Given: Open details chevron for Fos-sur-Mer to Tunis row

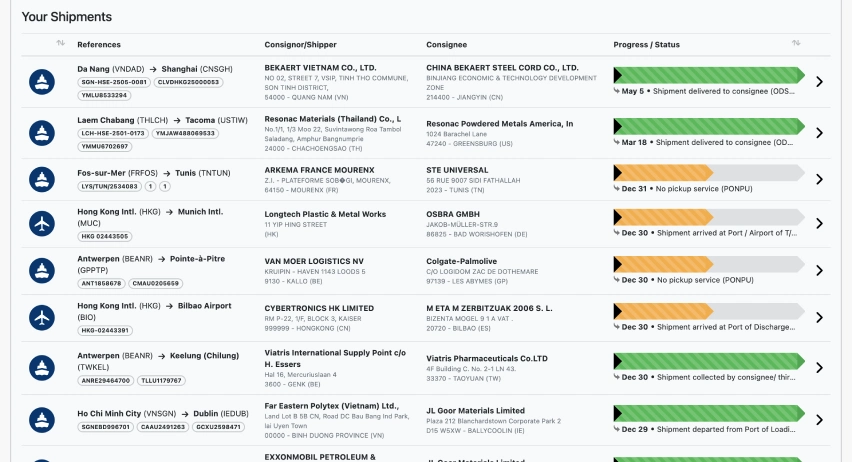Looking at the screenshot, I should 819,179.
